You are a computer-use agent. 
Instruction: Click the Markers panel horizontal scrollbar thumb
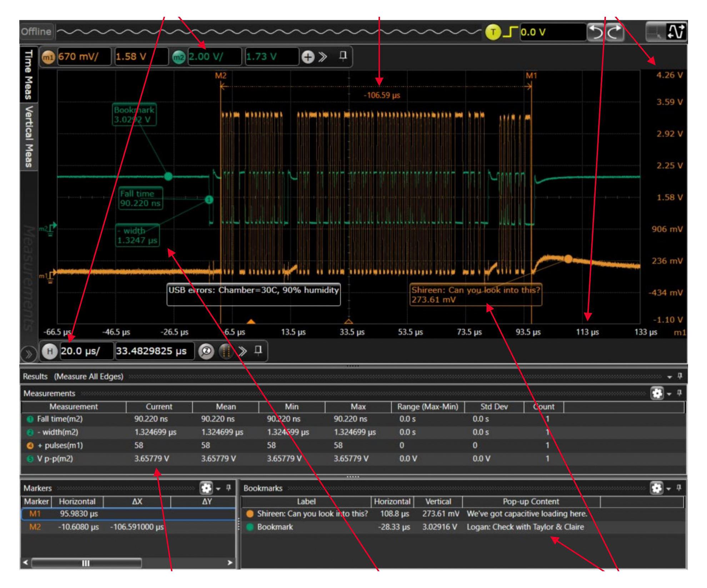[86, 563]
